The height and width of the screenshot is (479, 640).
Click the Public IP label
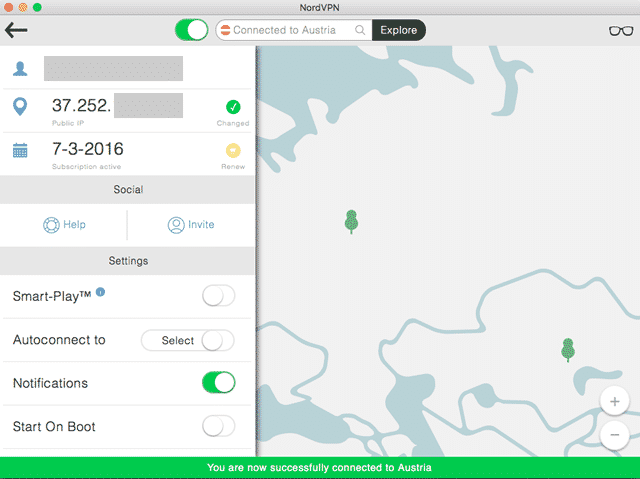pos(68,123)
